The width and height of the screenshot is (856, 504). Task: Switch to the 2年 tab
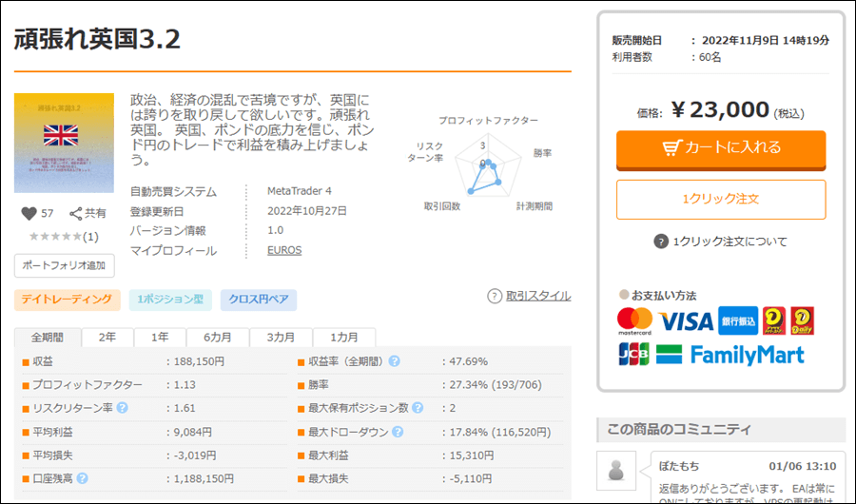click(107, 338)
